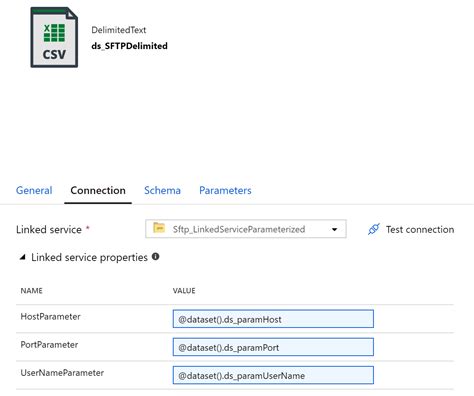This screenshot has width=474, height=396.
Task: Click the info icon beside Linked service properties
Action: (x=155, y=257)
